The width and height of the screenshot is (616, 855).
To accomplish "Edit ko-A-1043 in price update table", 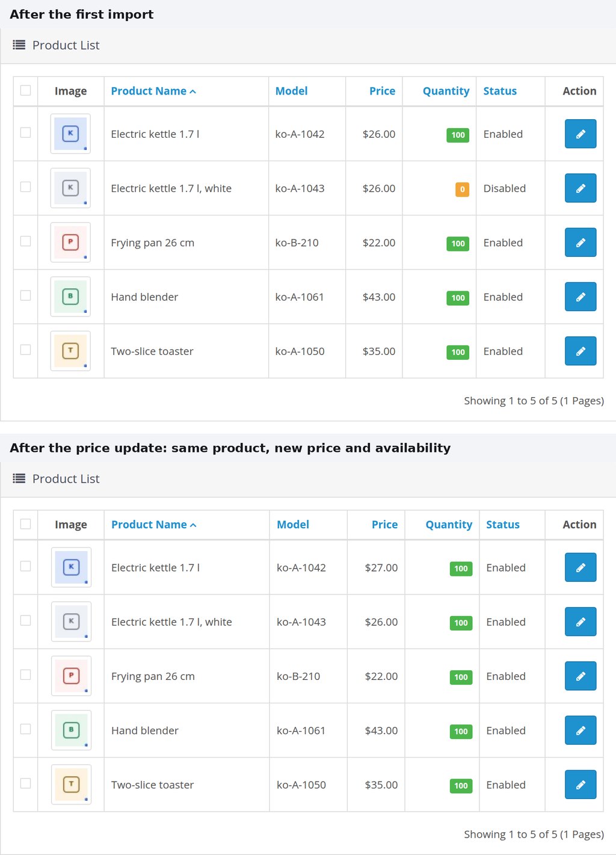I will (x=581, y=622).
